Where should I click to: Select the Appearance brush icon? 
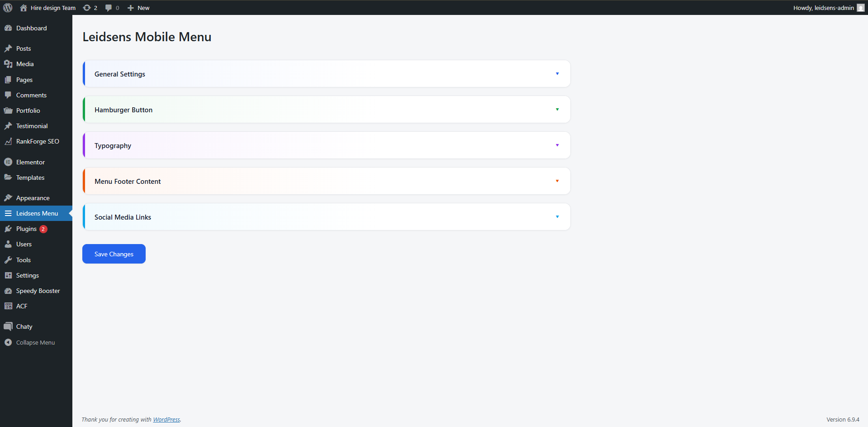9,197
